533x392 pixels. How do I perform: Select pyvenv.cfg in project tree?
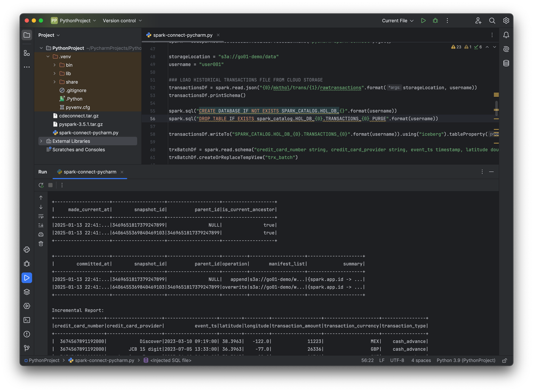point(75,107)
